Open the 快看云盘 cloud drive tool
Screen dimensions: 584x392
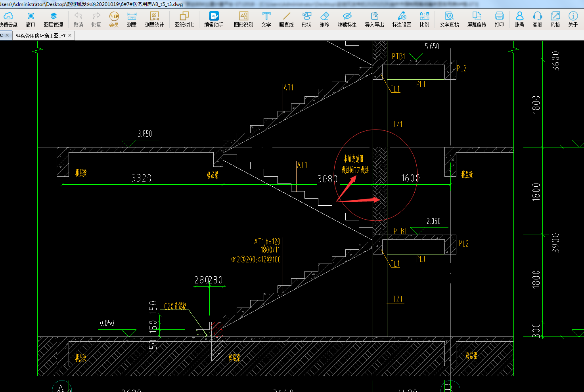(8, 19)
